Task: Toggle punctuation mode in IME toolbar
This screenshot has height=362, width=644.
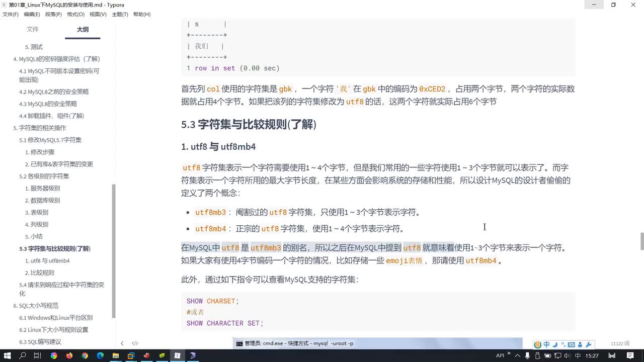Action: (563, 344)
